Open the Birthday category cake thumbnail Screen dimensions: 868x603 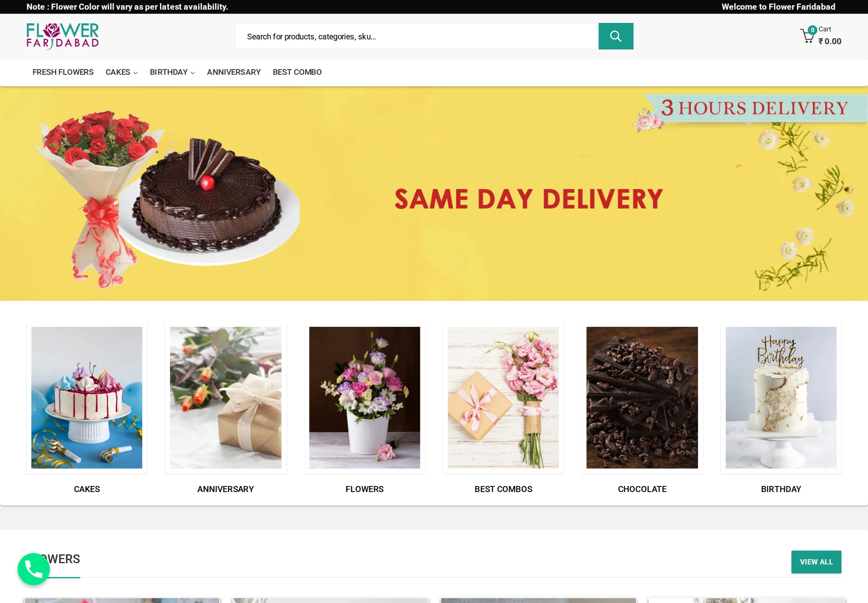[781, 397]
